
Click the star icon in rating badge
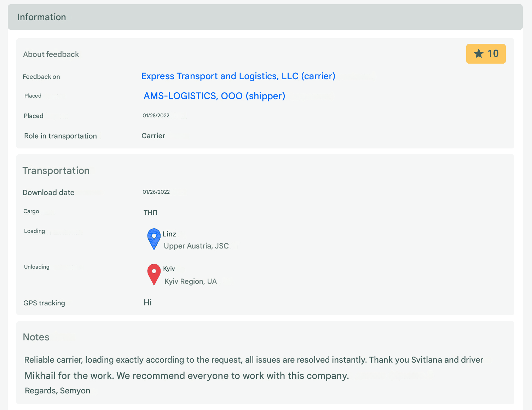[x=479, y=54]
